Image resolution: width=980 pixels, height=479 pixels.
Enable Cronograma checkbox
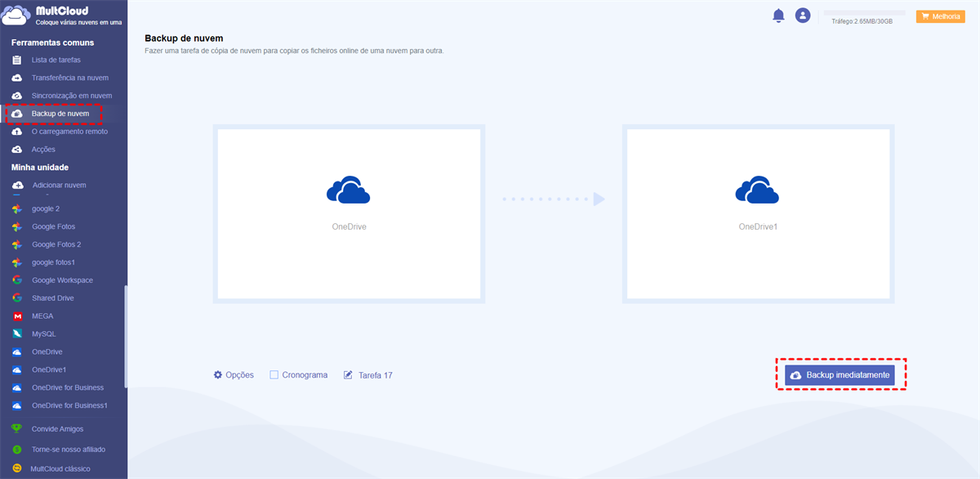[274, 375]
